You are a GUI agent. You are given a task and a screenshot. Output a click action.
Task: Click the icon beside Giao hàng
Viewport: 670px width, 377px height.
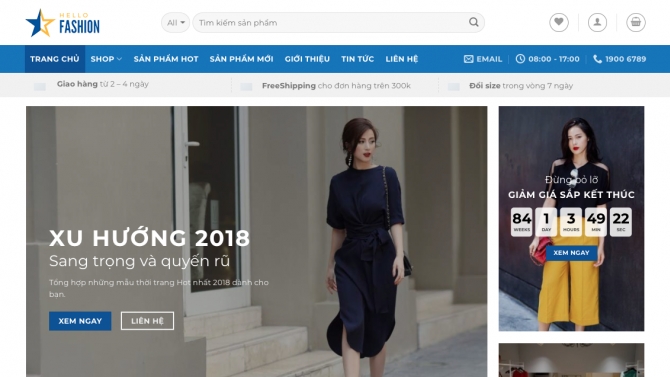[x=40, y=87]
